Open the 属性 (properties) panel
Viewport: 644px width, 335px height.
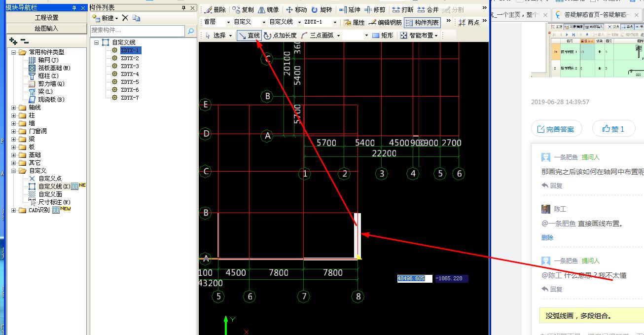[354, 22]
